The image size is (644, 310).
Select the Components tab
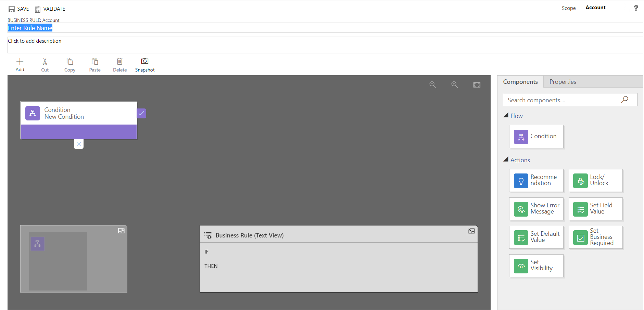[x=520, y=82]
